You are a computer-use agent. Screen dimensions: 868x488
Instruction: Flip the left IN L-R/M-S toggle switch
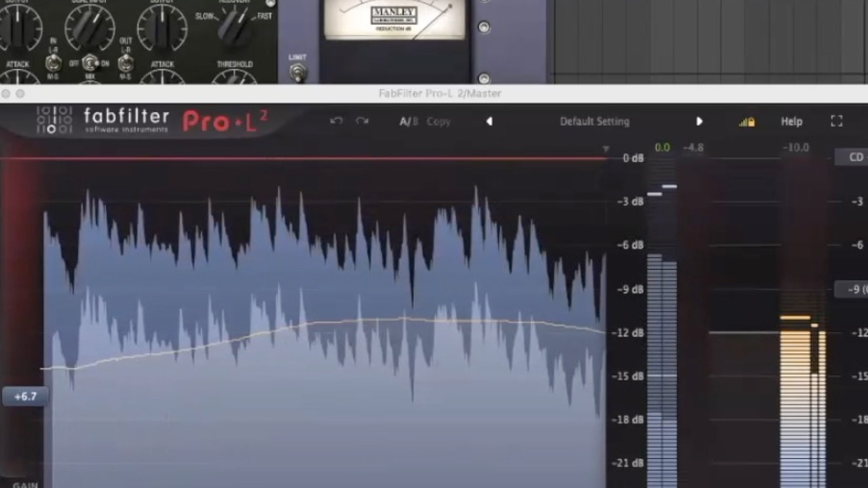[53, 63]
